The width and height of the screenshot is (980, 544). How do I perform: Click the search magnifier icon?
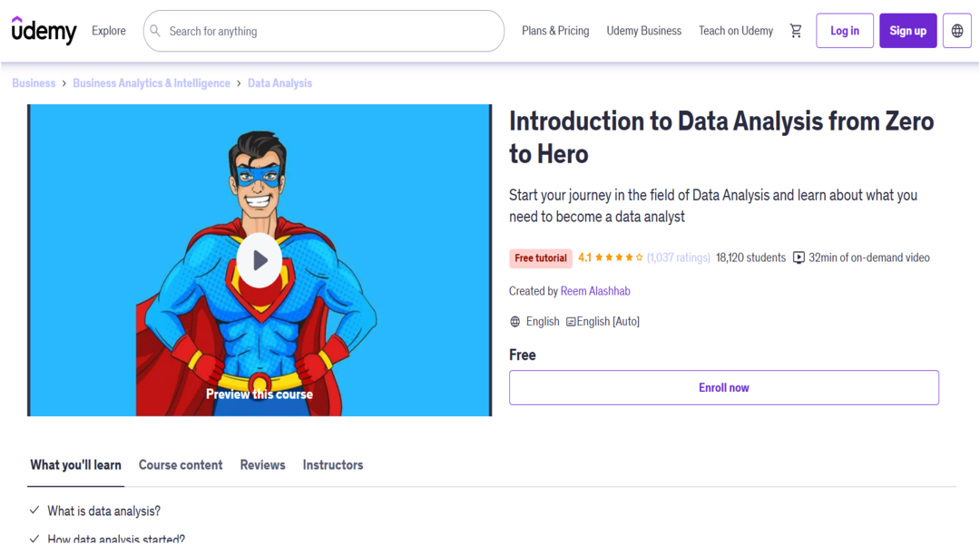[x=155, y=31]
